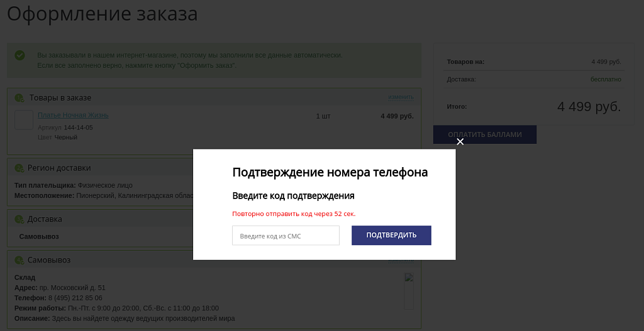Expand the Товары в заказе section header

60,98
